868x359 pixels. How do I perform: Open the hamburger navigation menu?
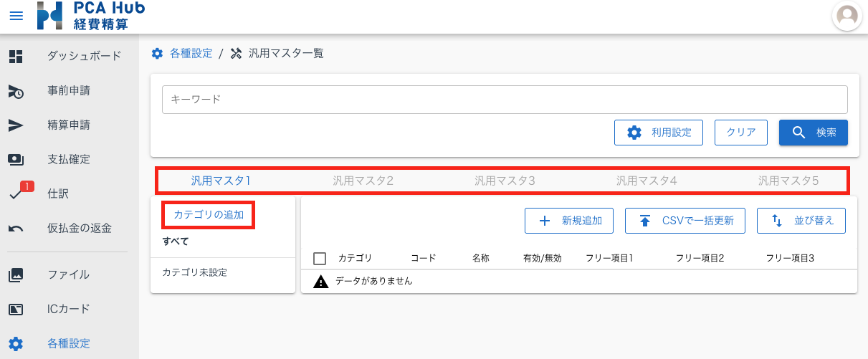tap(16, 16)
